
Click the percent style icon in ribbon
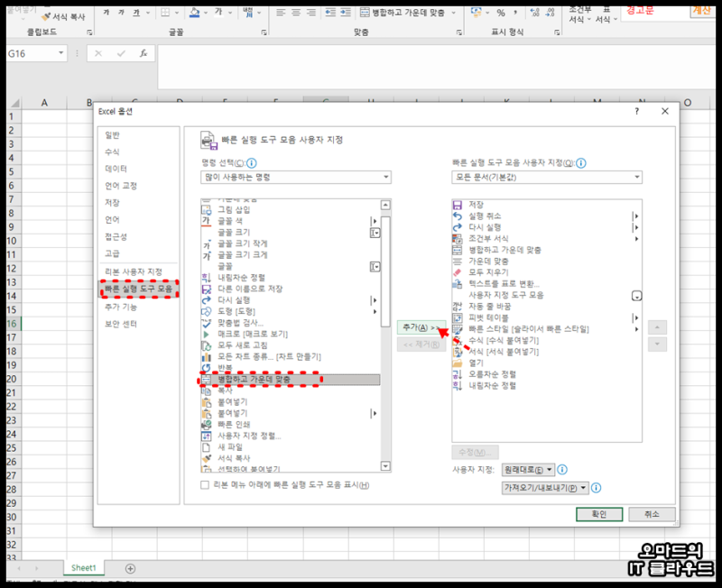[x=501, y=13]
